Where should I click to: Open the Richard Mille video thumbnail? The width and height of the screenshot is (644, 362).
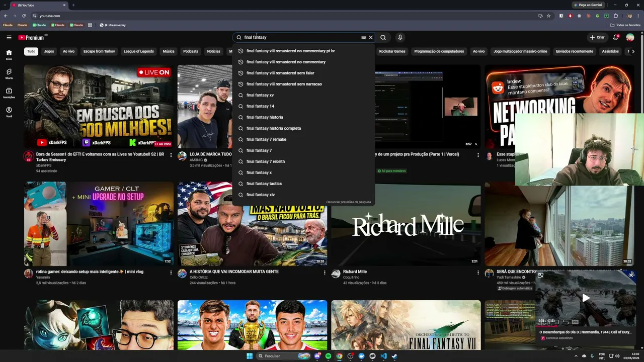coord(406,224)
